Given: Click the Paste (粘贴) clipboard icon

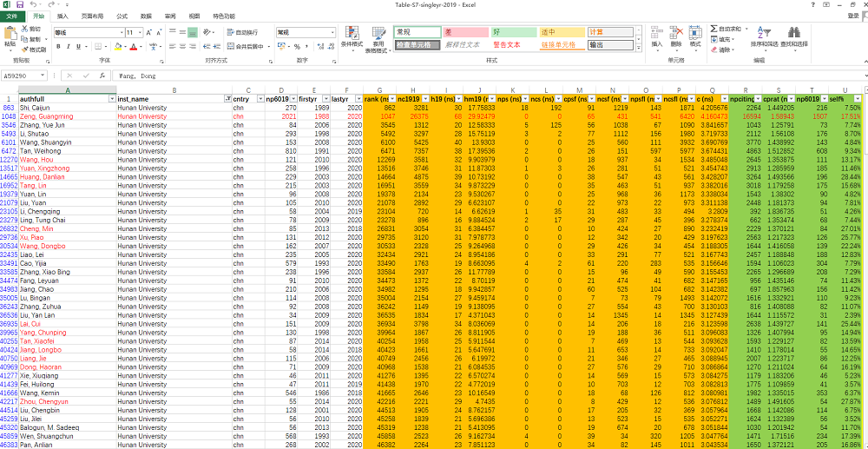Looking at the screenshot, I should point(10,34).
